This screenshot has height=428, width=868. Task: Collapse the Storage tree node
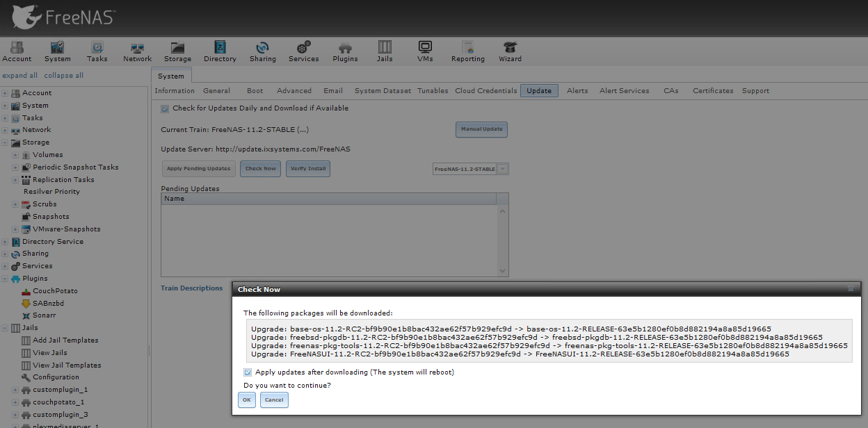point(5,142)
